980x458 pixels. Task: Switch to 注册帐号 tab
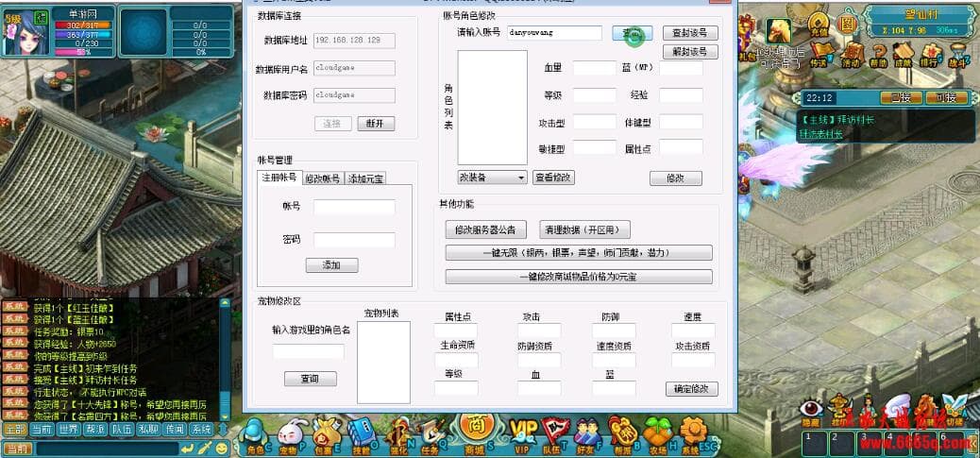[x=279, y=178]
